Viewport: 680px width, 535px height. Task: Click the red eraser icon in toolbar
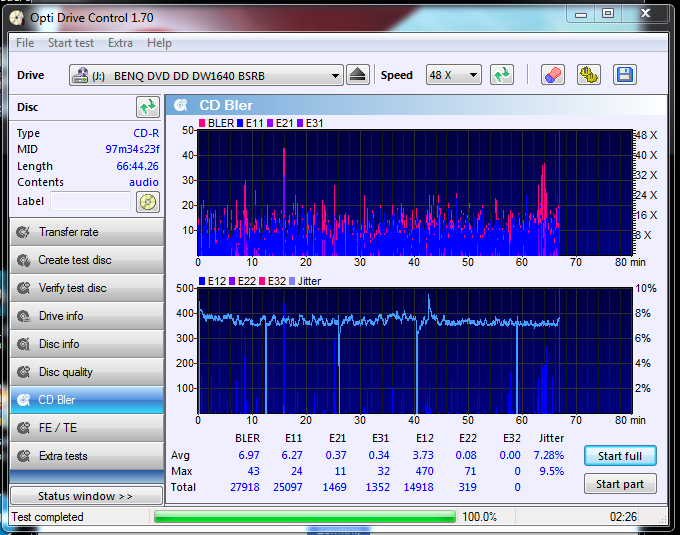pyautogui.click(x=552, y=75)
